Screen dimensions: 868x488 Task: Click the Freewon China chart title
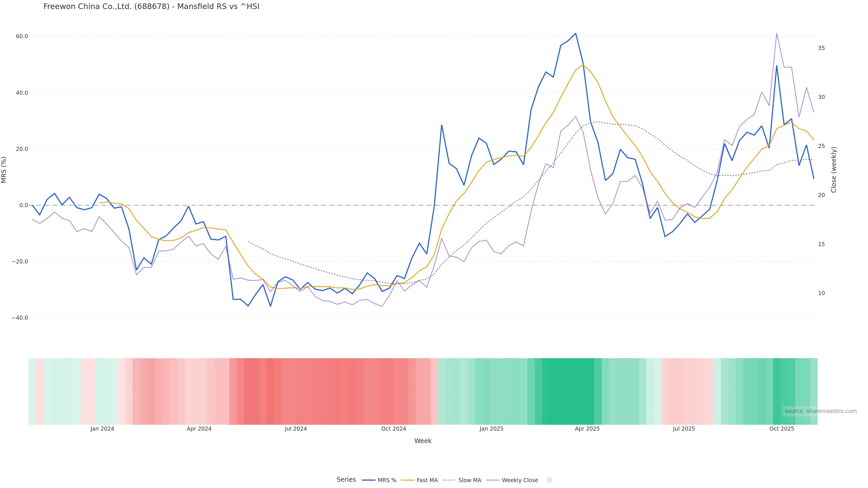151,7
